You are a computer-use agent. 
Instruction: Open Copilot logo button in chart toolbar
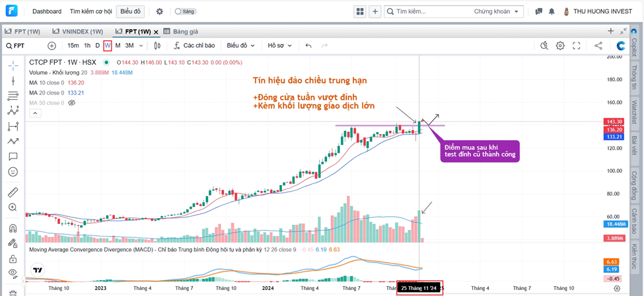pyautogui.click(x=621, y=46)
